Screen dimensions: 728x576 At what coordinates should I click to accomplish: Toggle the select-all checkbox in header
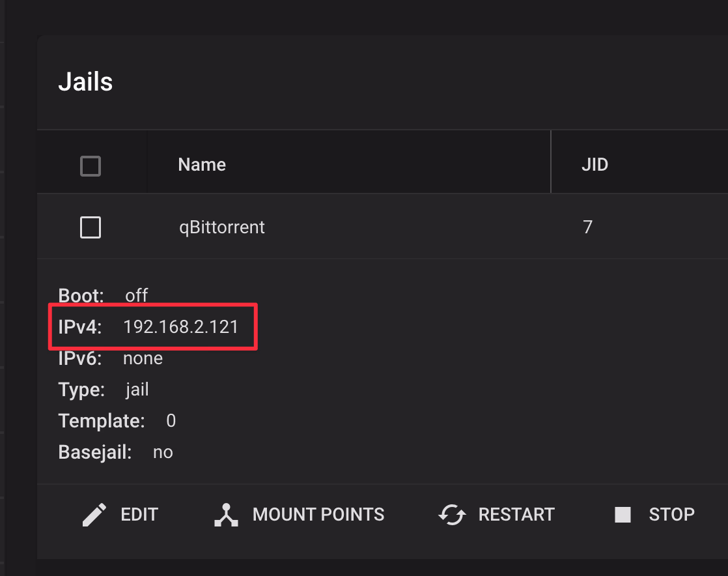click(x=91, y=166)
